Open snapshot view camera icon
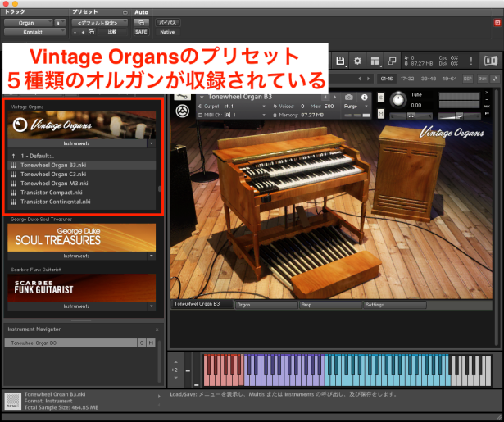Screen dimensions: 504x422 click(x=349, y=97)
